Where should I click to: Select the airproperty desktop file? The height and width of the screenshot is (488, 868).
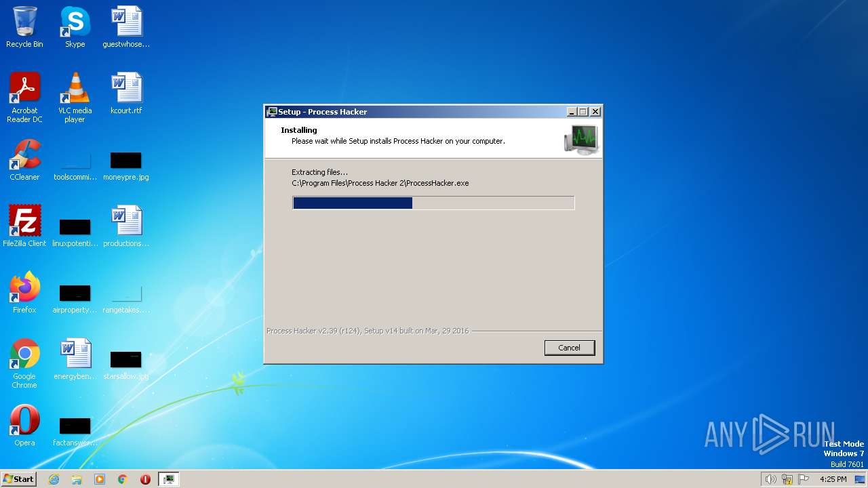point(75,300)
